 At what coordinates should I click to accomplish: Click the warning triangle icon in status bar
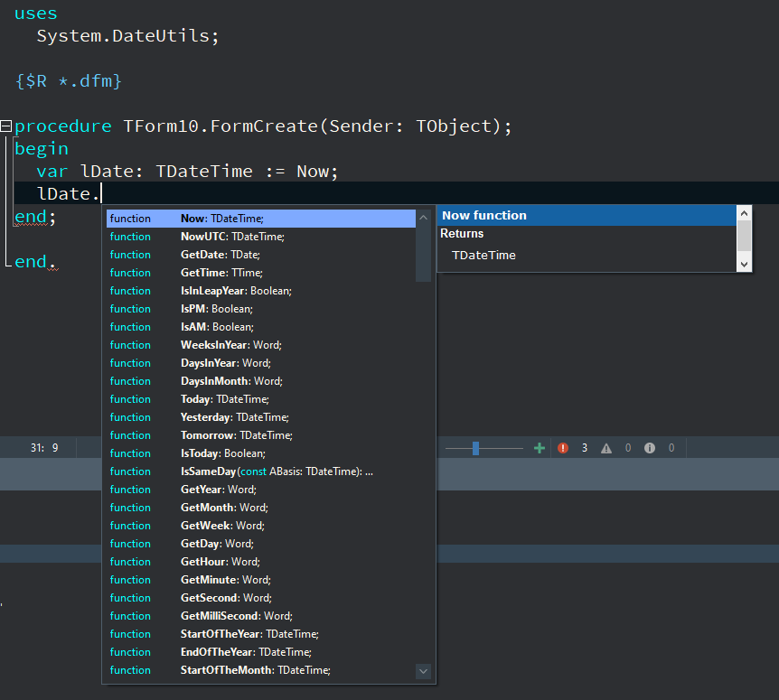point(606,448)
